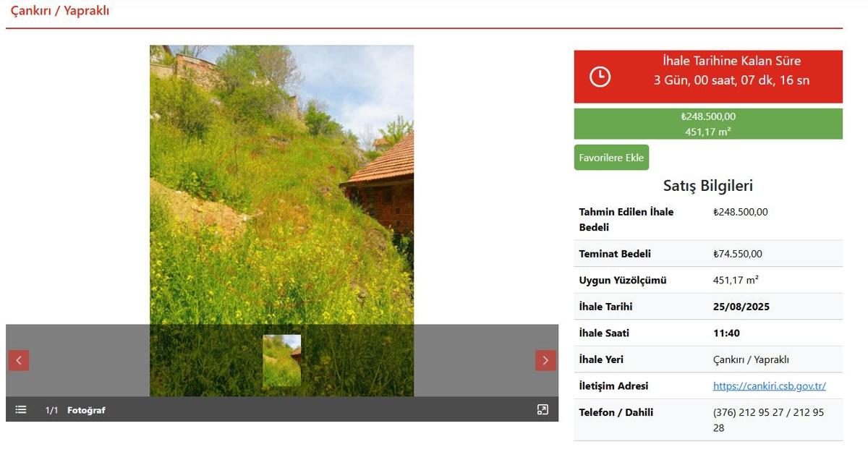Open the cankiri.csb.gov.tr contact link

click(770, 386)
